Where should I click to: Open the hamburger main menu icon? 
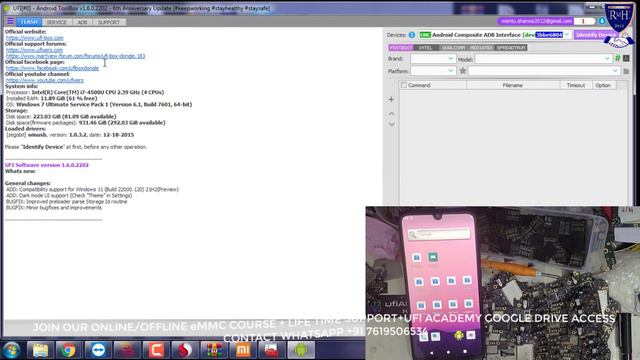(x=10, y=21)
